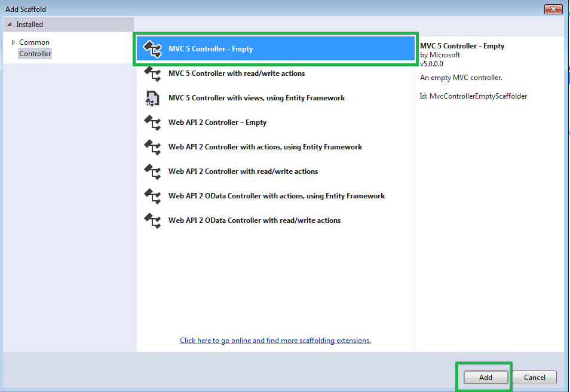Select MVC 5 Controller with read/write actions
The height and width of the screenshot is (392, 570).
coord(237,73)
